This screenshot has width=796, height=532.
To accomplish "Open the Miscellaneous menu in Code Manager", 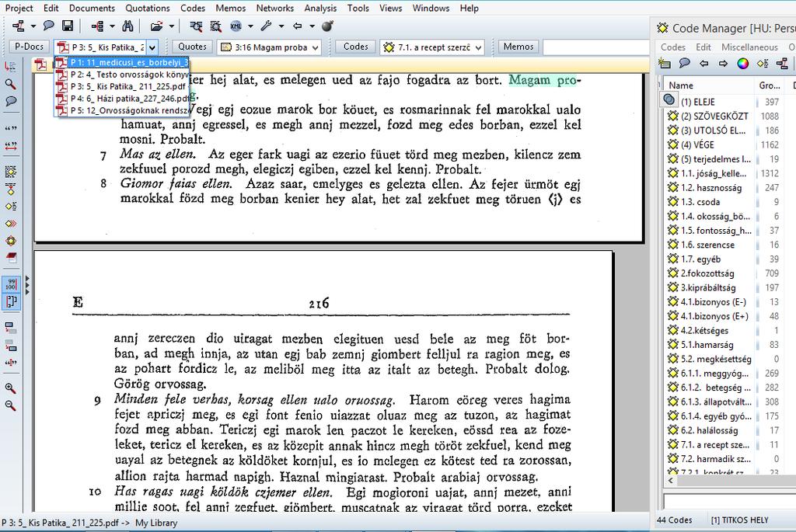I will click(x=749, y=47).
